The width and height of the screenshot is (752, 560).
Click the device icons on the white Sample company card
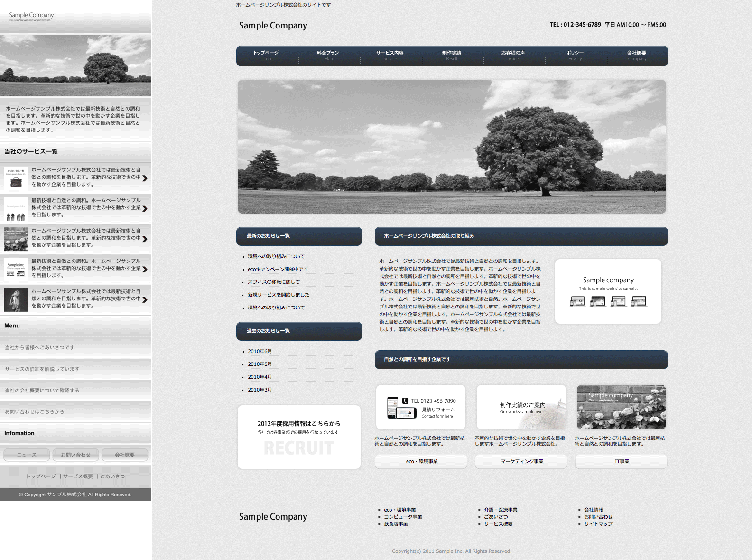point(608,301)
